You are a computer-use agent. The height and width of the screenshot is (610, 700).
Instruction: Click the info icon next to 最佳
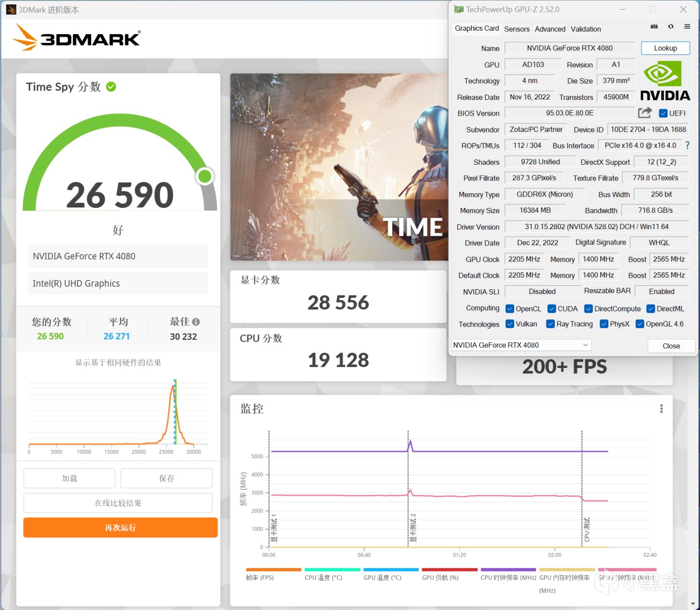point(196,322)
